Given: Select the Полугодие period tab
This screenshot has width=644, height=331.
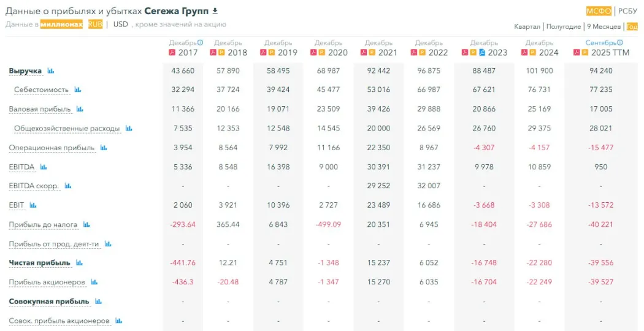Looking at the screenshot, I should pyautogui.click(x=563, y=26).
